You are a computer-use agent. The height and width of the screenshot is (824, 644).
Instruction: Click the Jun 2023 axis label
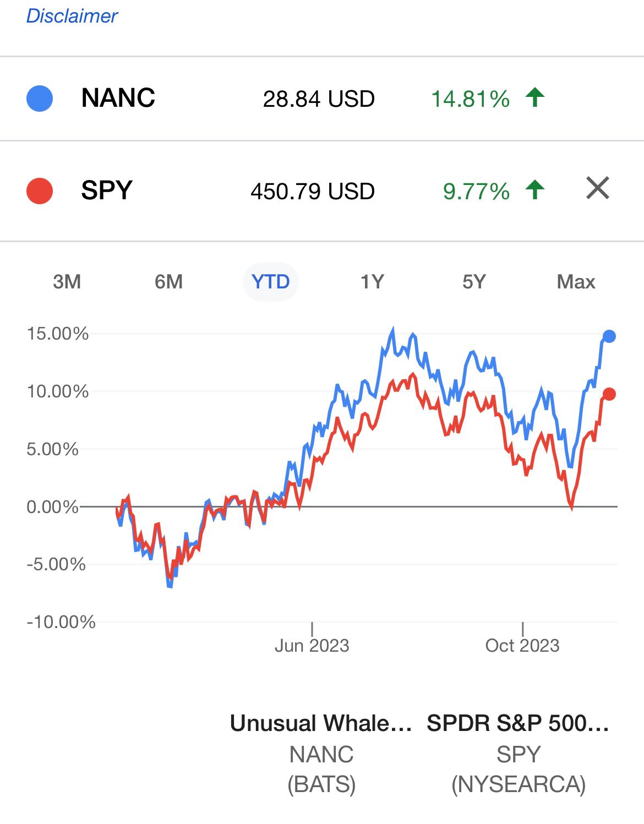click(312, 645)
